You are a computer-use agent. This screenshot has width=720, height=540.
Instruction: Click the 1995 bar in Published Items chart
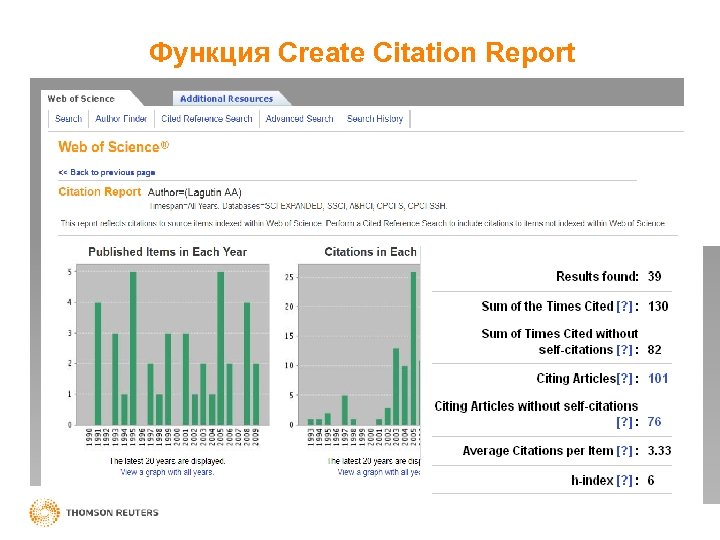click(133, 348)
